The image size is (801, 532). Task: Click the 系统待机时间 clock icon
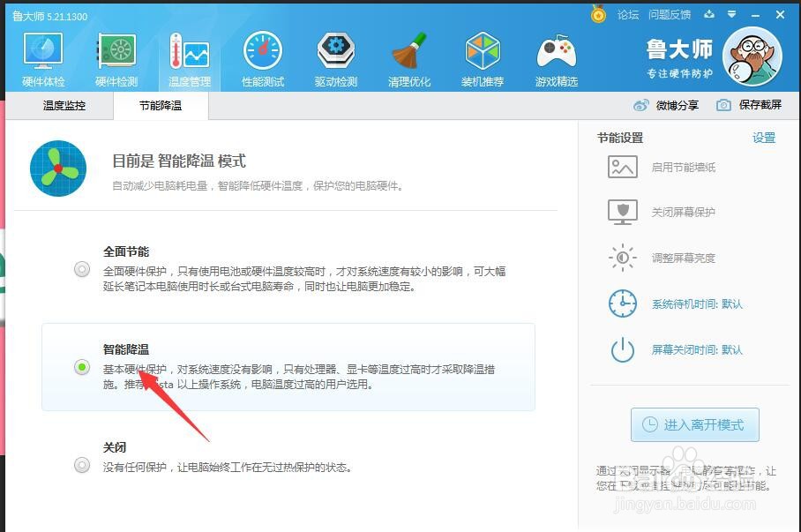(623, 303)
